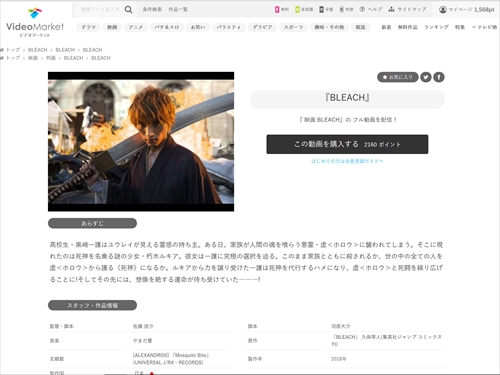Select the ドラマ category tab
Image resolution: width=500 pixels, height=375 pixels.
click(x=89, y=27)
